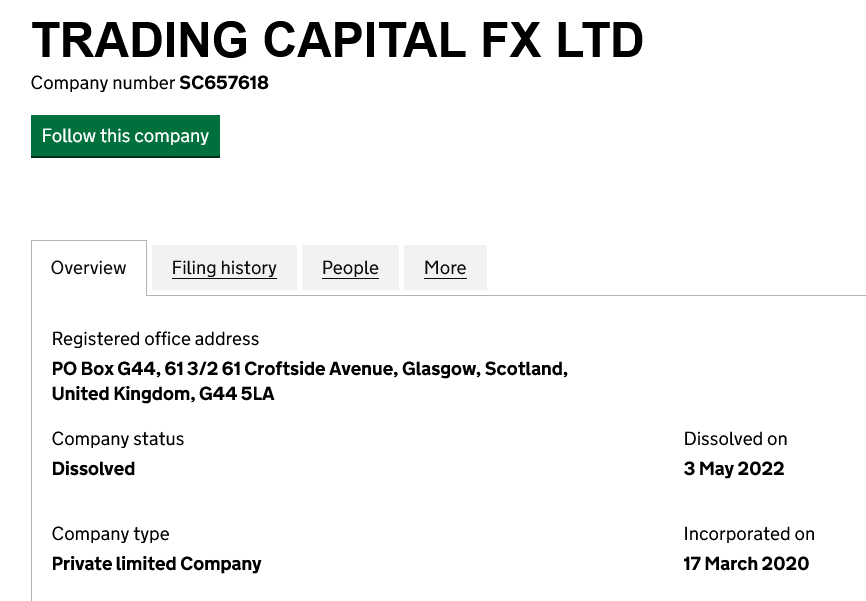Click the bold 'Dissolved' status value

coord(93,469)
